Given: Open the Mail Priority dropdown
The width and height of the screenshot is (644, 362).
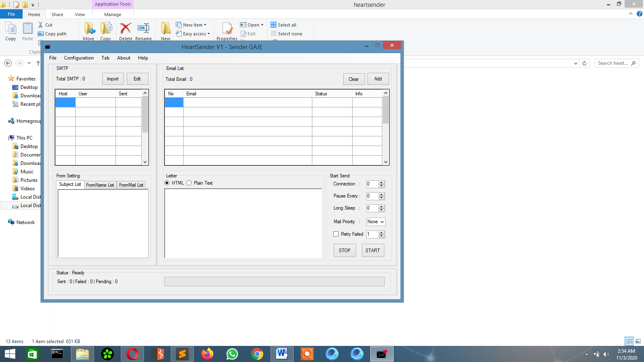Looking at the screenshot, I should pyautogui.click(x=375, y=222).
